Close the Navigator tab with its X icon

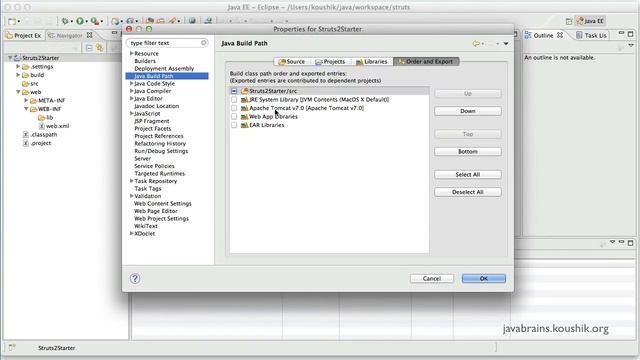click(x=89, y=36)
